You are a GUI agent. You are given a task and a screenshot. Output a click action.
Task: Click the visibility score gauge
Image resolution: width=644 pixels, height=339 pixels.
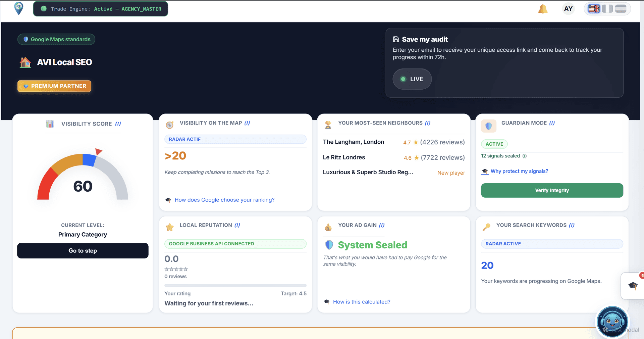(83, 175)
